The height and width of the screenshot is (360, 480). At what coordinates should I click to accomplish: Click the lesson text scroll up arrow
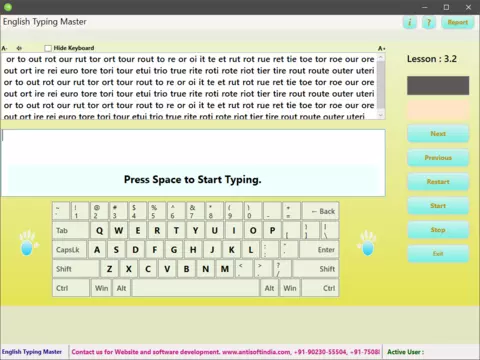click(381, 57)
